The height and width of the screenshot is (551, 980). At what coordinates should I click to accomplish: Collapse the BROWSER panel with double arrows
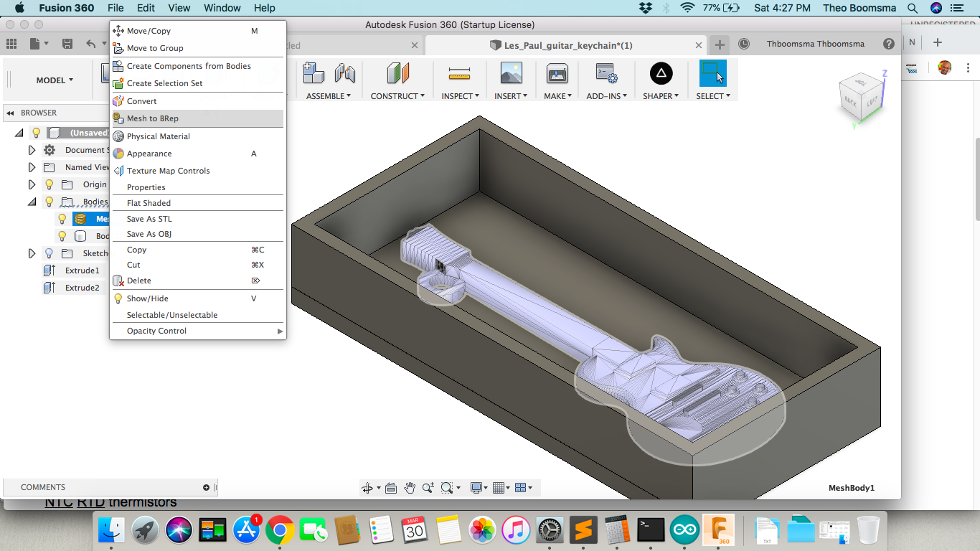click(11, 113)
